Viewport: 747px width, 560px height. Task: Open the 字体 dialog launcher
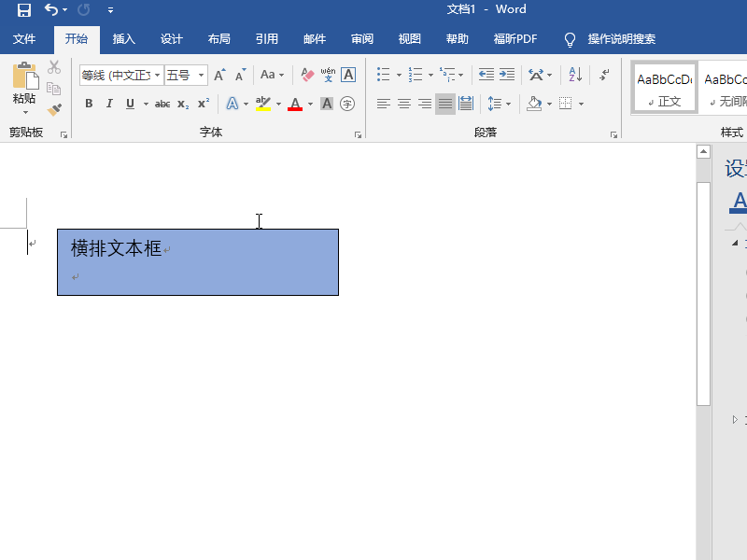(x=359, y=135)
